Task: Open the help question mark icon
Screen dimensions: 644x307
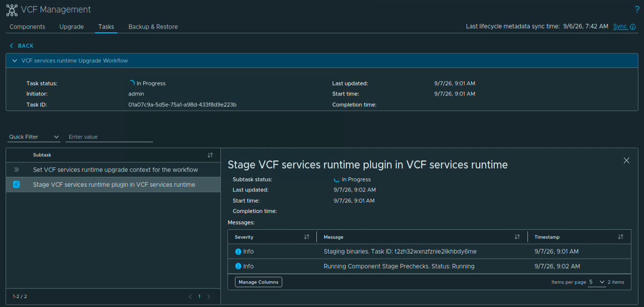Action: [637, 9]
